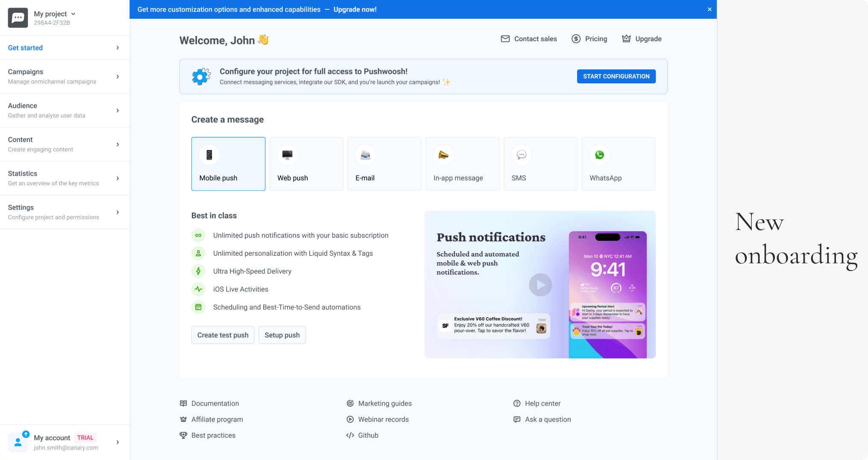Select the In-app message megaphone icon
868x460 pixels.
pyautogui.click(x=443, y=155)
